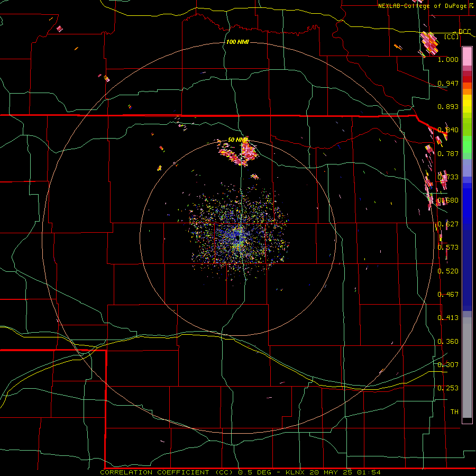Click the 0.360 scale value
476x476 pixels.
click(x=448, y=342)
